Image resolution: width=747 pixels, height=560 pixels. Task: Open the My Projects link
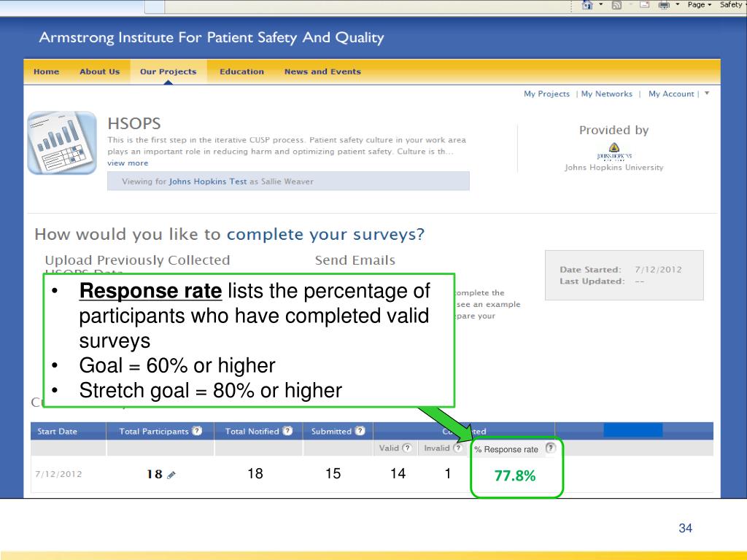coord(546,94)
